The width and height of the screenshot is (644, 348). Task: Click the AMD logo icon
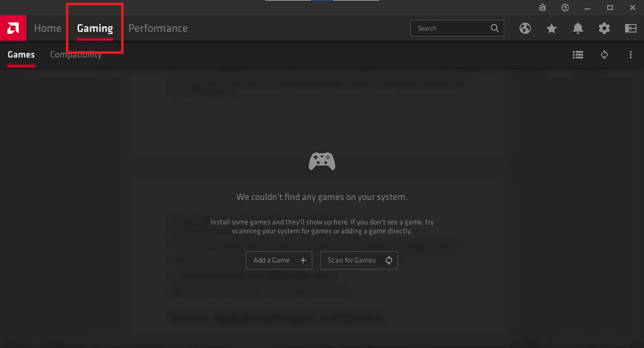[13, 28]
